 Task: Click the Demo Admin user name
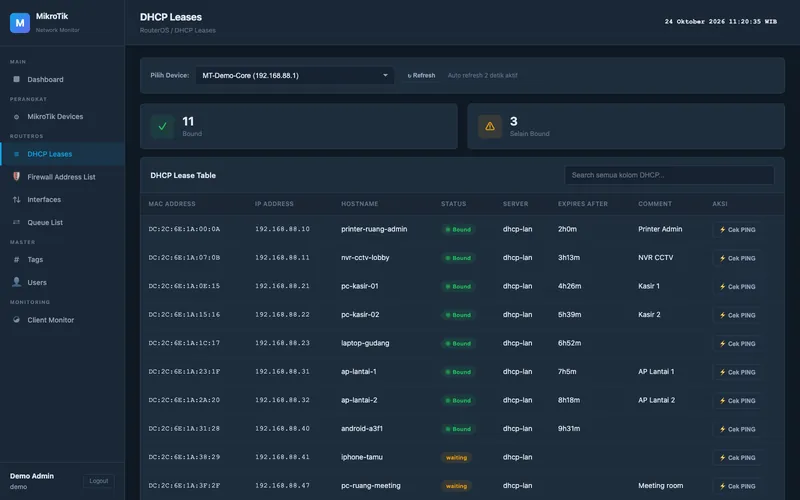pyautogui.click(x=32, y=476)
